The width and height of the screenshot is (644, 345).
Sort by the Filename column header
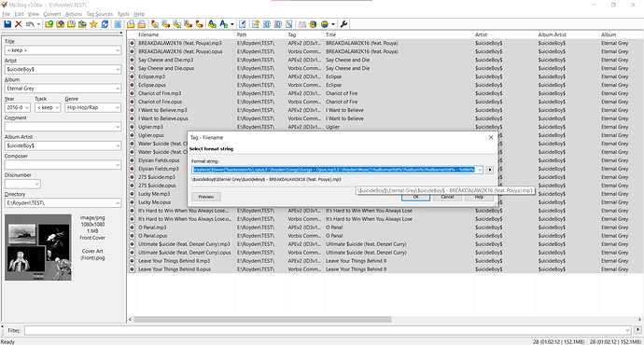185,34
